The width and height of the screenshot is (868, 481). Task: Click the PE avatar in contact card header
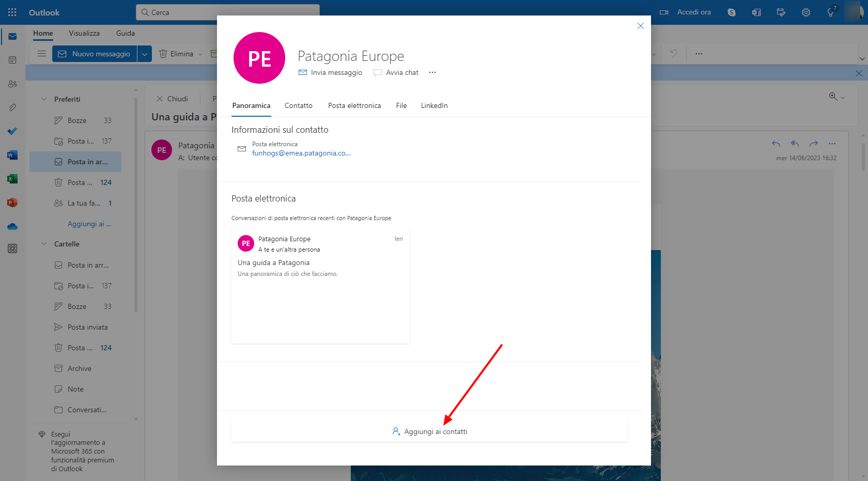point(259,58)
